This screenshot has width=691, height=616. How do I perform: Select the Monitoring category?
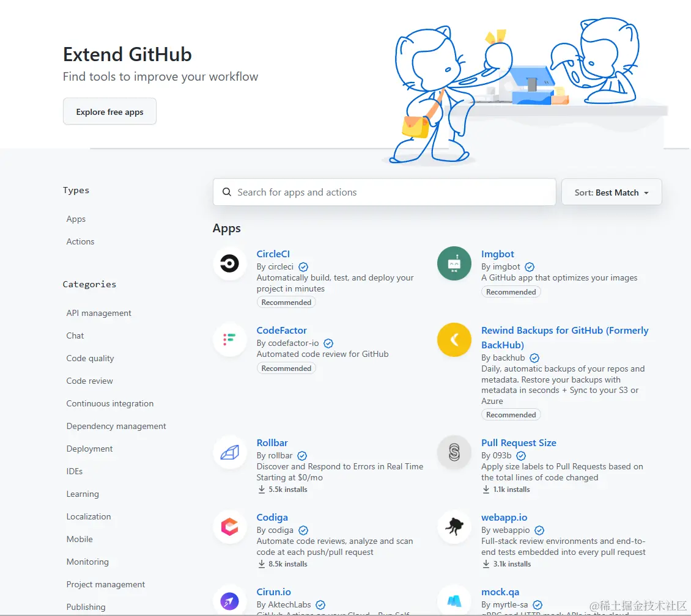pos(87,562)
